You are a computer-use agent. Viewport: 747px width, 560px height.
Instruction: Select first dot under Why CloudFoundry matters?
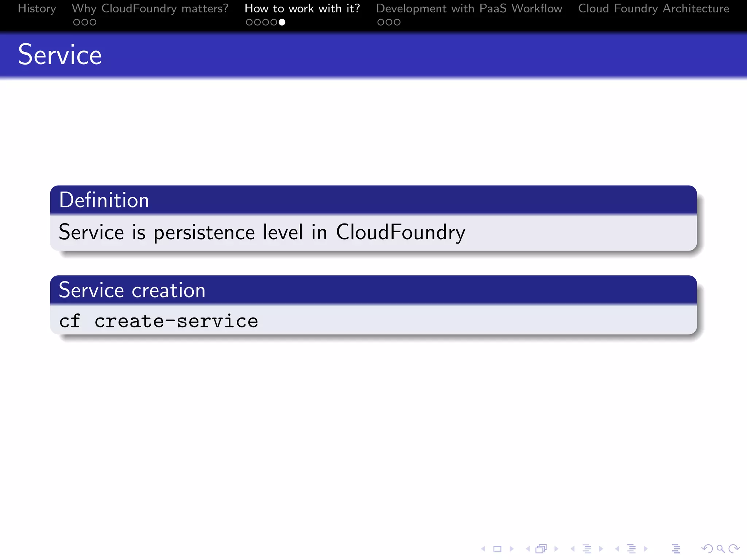point(77,23)
